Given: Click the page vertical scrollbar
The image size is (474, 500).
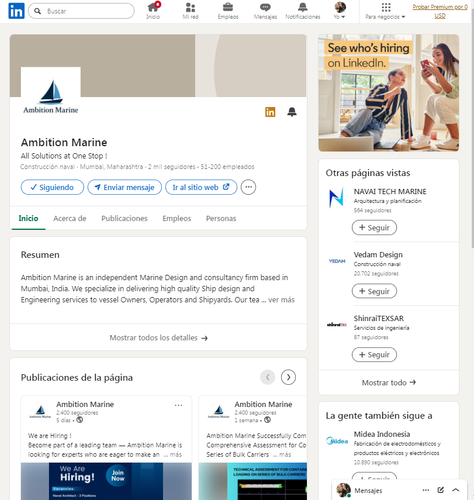Looking at the screenshot, I should [x=472, y=127].
